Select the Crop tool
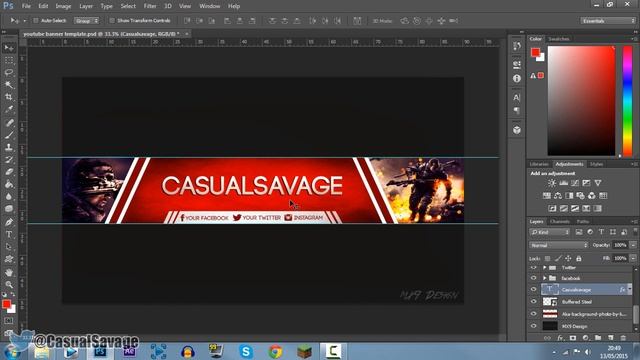 point(9,97)
